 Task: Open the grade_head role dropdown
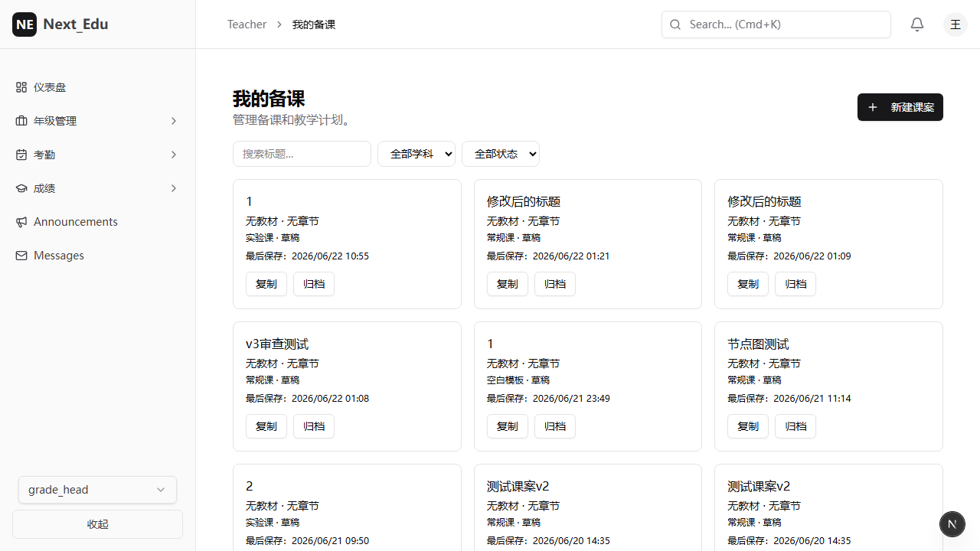point(97,490)
